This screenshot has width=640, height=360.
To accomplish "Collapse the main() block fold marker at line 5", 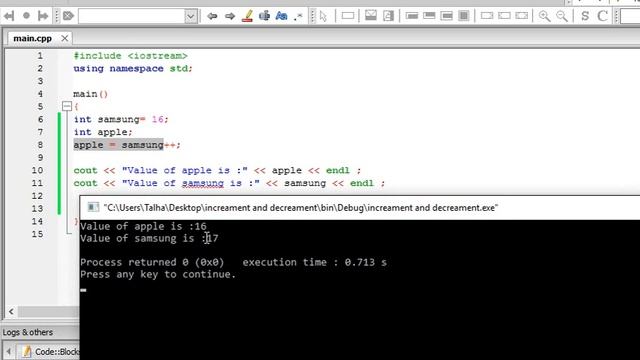I will point(67,107).
